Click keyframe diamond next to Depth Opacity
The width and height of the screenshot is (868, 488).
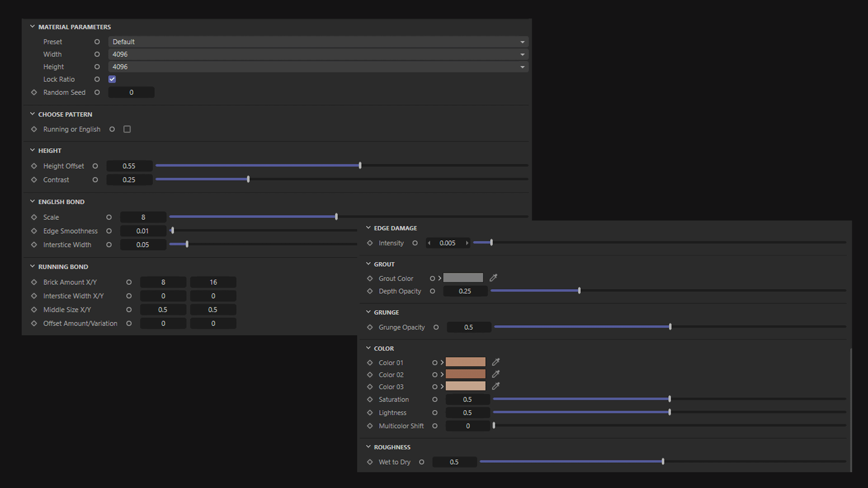click(x=370, y=291)
